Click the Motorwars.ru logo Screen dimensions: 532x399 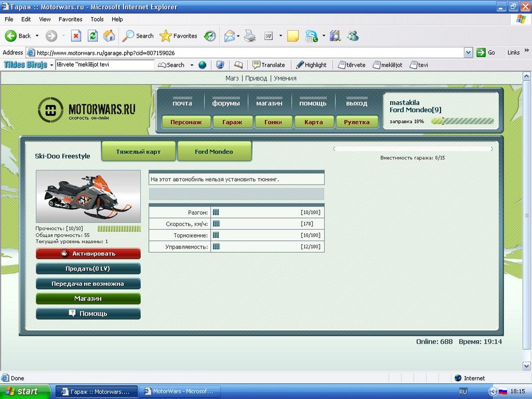click(86, 110)
